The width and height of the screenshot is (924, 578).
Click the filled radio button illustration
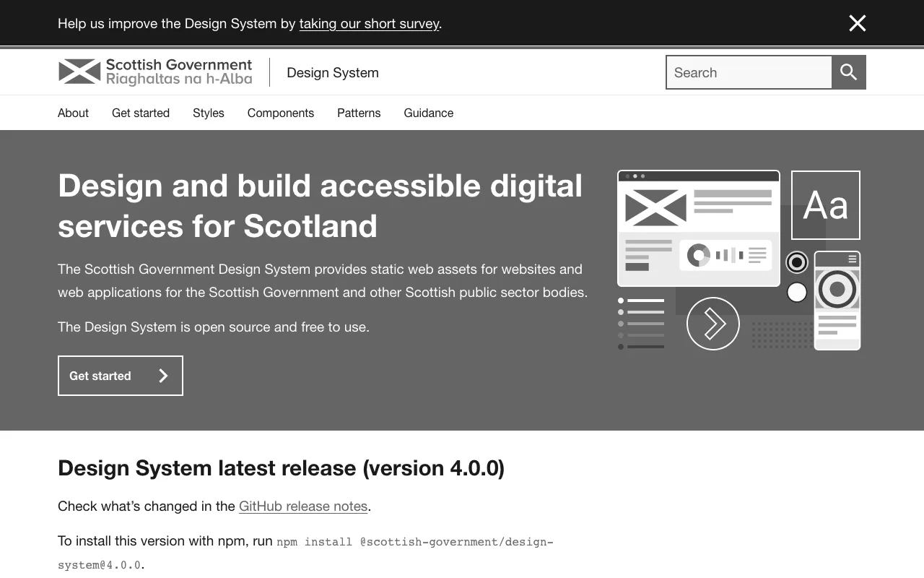pos(797,262)
